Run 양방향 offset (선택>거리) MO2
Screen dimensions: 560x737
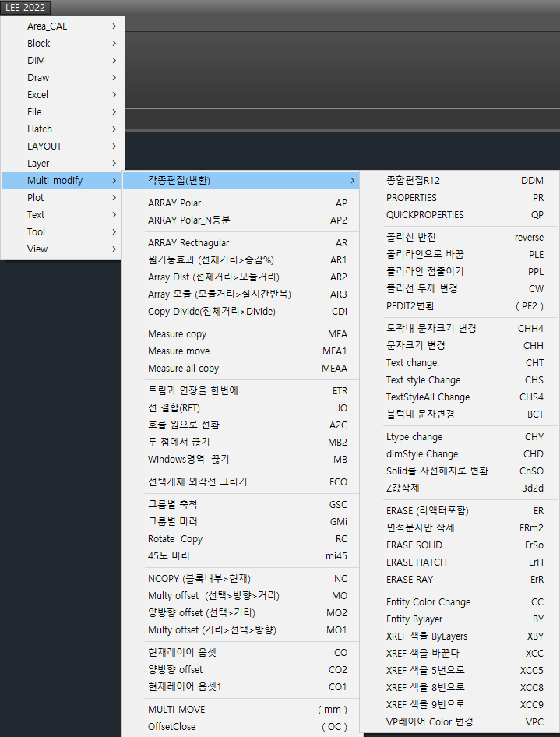(241, 613)
